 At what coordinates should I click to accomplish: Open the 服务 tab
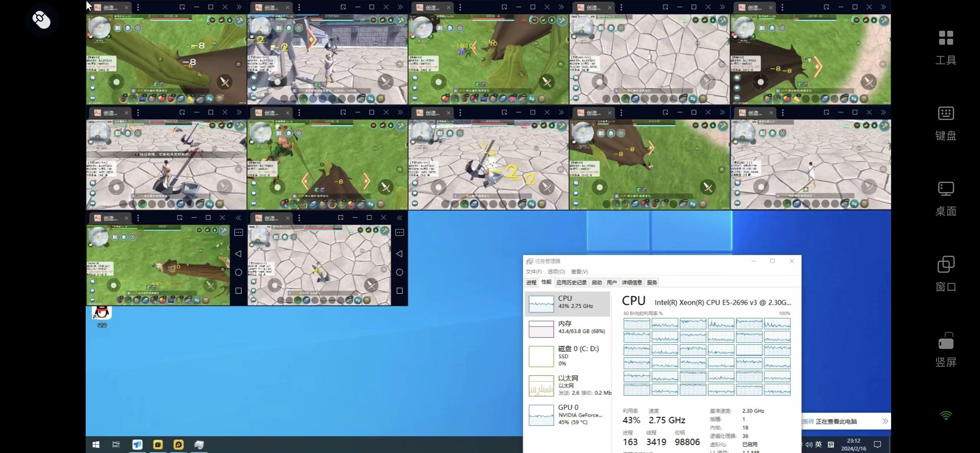pyautogui.click(x=652, y=283)
